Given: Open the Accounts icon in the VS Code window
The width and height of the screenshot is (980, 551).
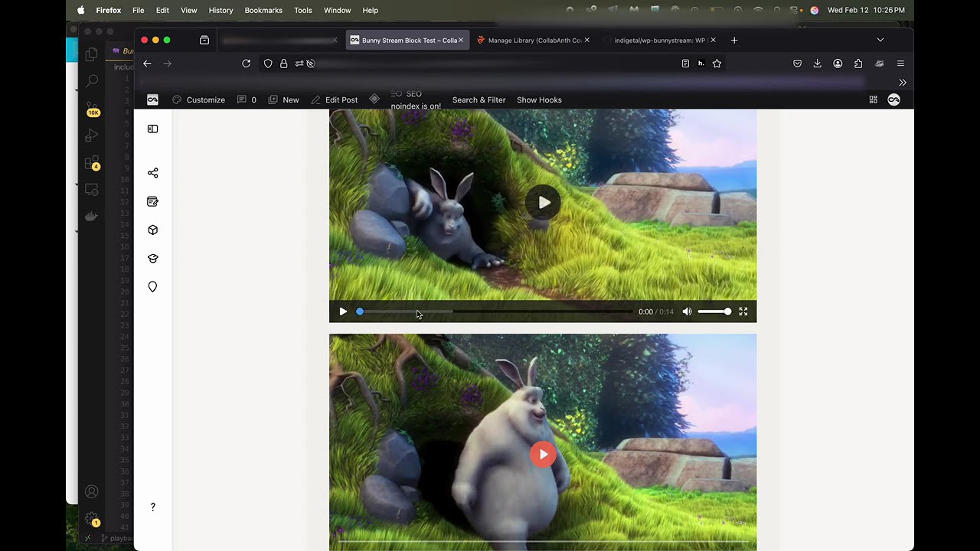Looking at the screenshot, I should coord(92,491).
